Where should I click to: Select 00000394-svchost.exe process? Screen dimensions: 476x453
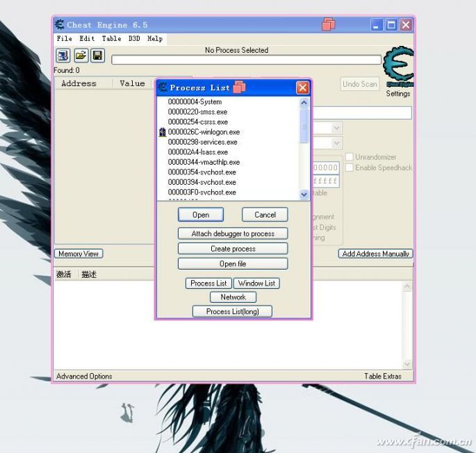[x=229, y=182]
